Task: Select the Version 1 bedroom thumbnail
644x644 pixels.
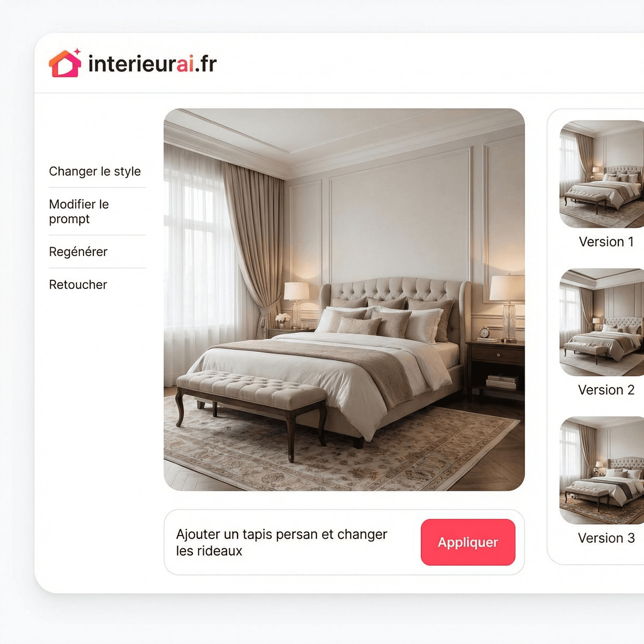Action: pos(602,174)
